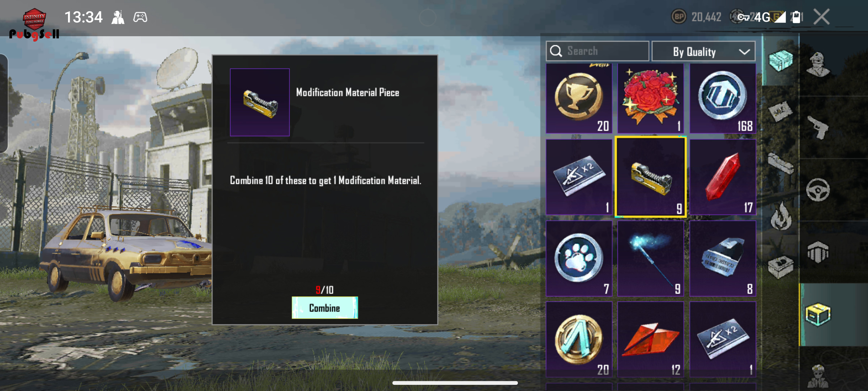Open the pistol weapons category tab
The image size is (868, 391).
[818, 127]
